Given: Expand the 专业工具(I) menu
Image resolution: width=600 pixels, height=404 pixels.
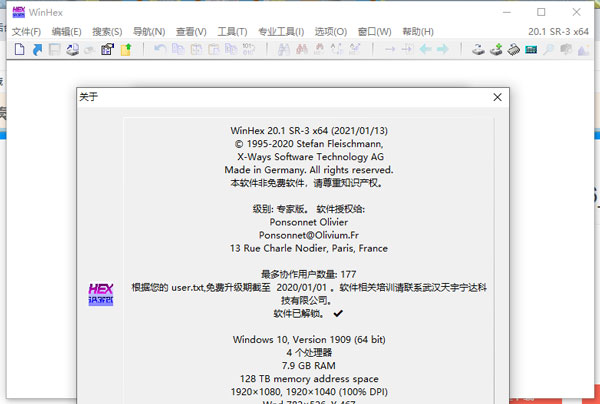Looking at the screenshot, I should click(x=283, y=31).
